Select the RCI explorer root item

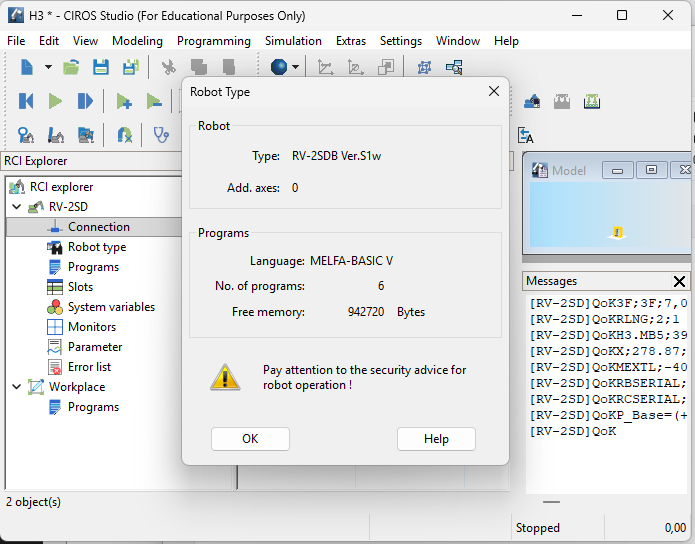(61, 187)
